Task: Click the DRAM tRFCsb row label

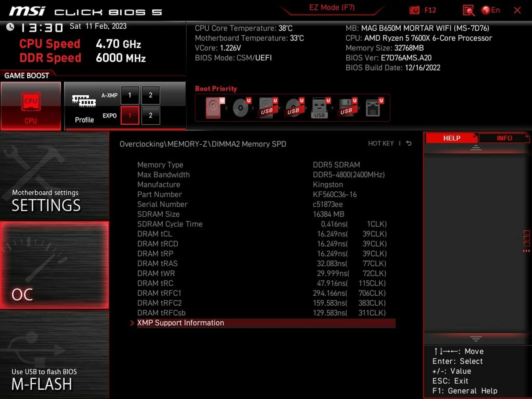Action: [x=161, y=313]
